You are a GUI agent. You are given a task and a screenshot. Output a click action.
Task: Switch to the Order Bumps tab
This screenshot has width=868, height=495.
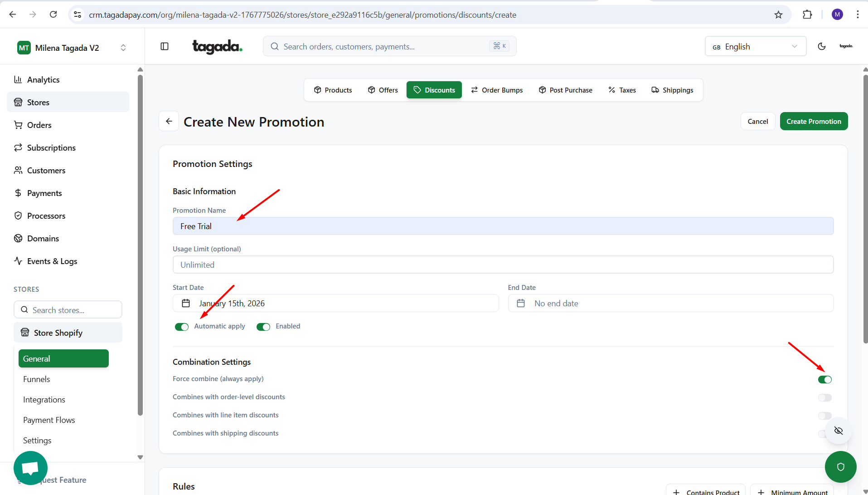pos(497,90)
